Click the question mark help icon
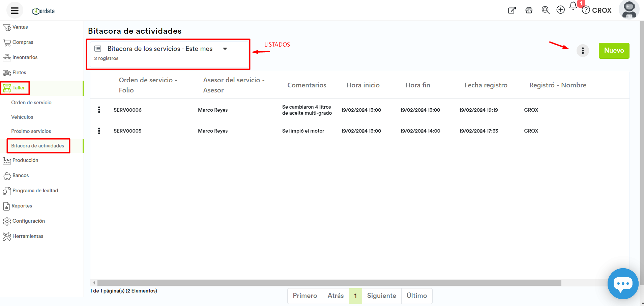The height and width of the screenshot is (306, 644). coord(586,10)
